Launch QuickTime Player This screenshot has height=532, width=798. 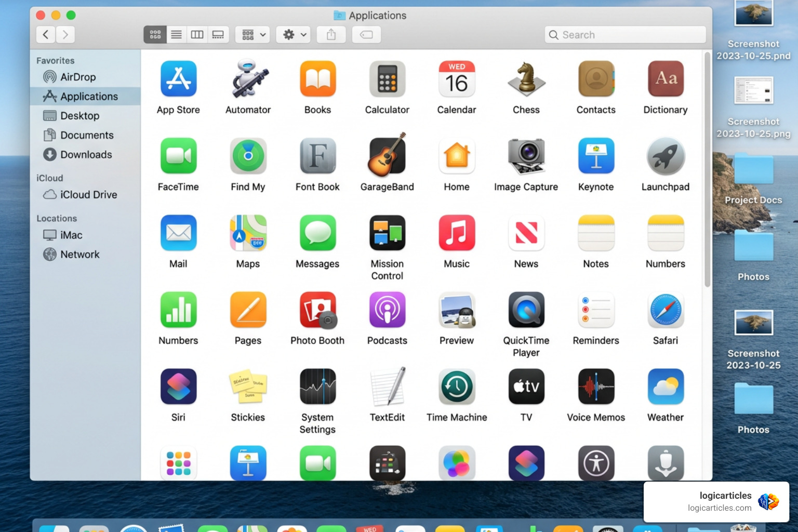(526, 310)
